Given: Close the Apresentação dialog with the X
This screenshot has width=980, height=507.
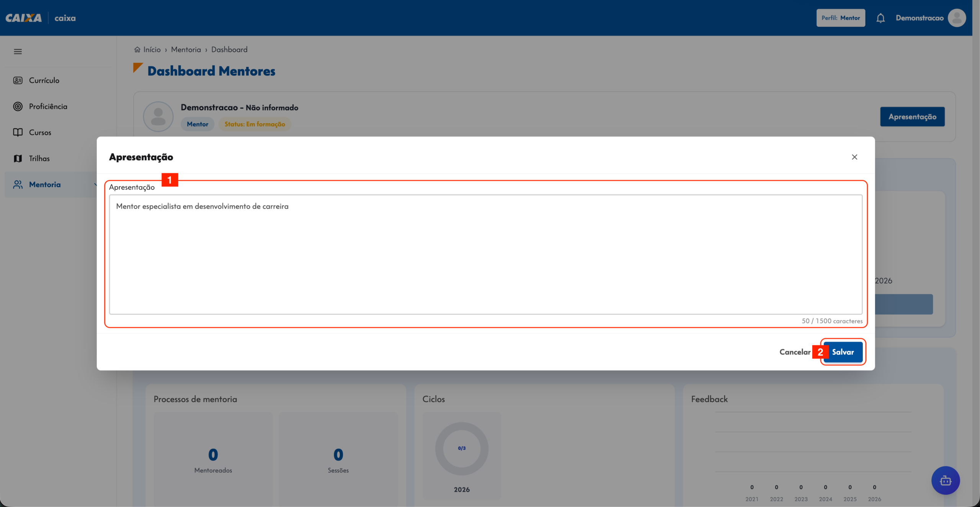Looking at the screenshot, I should [854, 157].
